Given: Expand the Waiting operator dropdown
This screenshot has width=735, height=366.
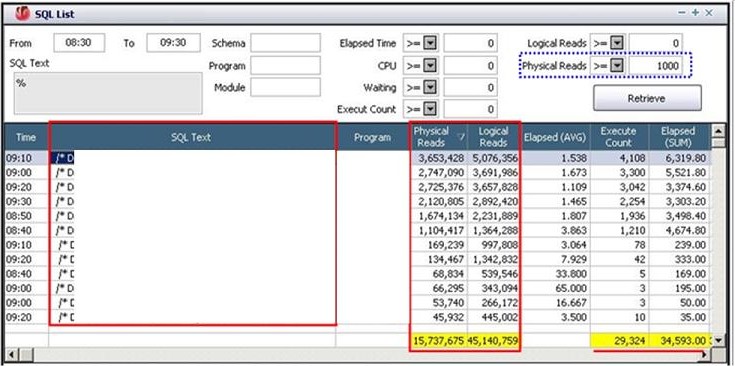Looking at the screenshot, I should pos(430,88).
